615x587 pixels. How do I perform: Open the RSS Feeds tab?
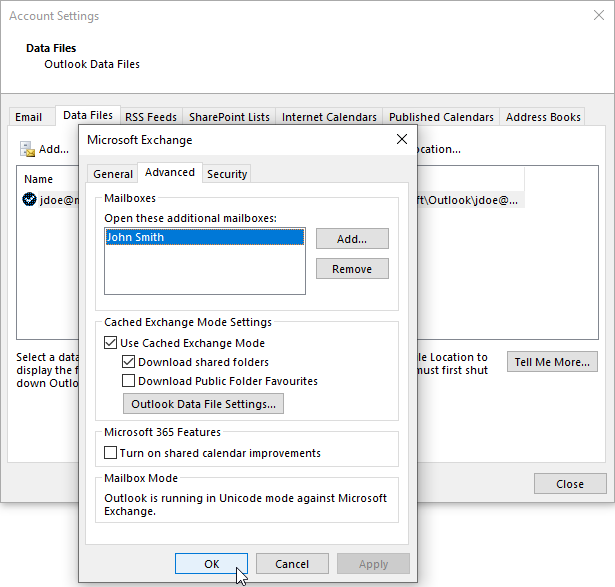(150, 117)
